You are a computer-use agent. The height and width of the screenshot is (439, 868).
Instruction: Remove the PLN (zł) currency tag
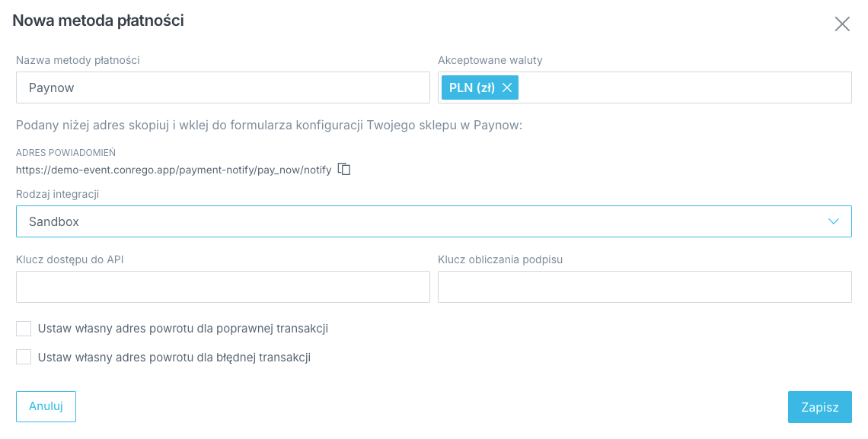click(x=507, y=87)
